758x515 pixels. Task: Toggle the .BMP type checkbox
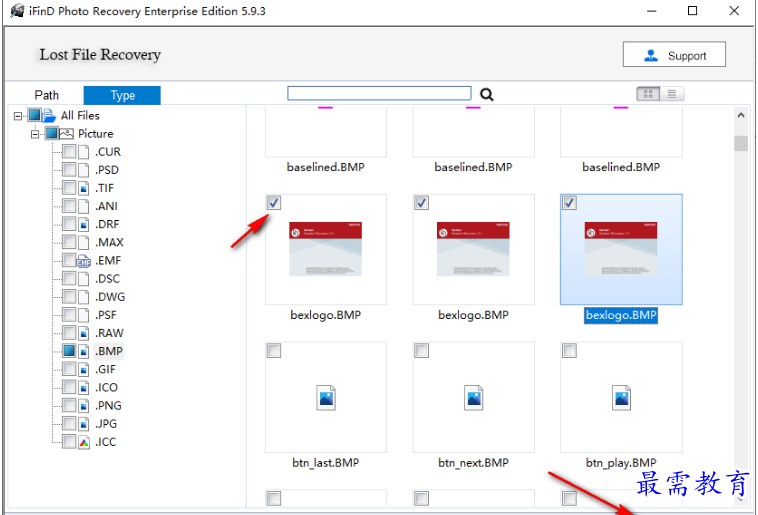tap(69, 351)
